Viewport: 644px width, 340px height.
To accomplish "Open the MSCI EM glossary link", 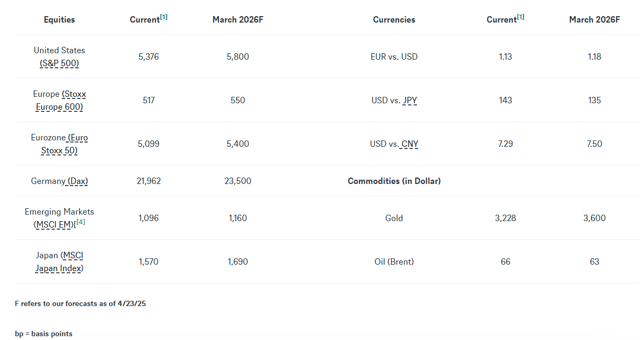I will coord(53,225).
